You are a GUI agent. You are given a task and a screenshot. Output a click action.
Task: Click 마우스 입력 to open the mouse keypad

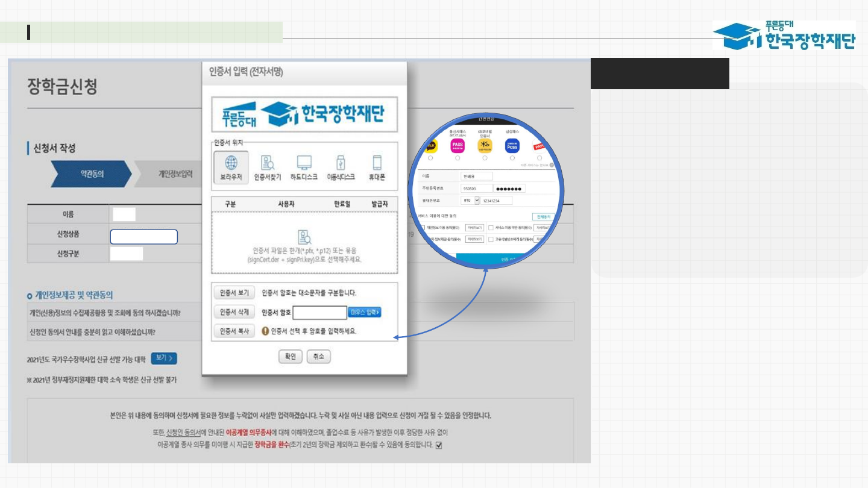[365, 312]
